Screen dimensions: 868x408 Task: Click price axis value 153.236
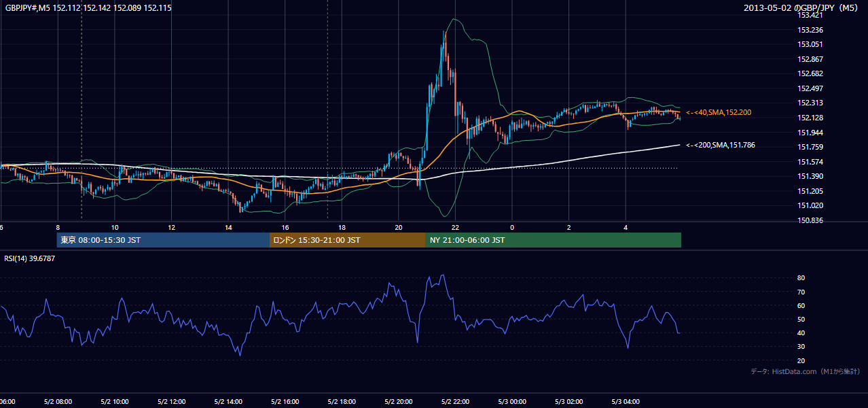[x=810, y=30]
